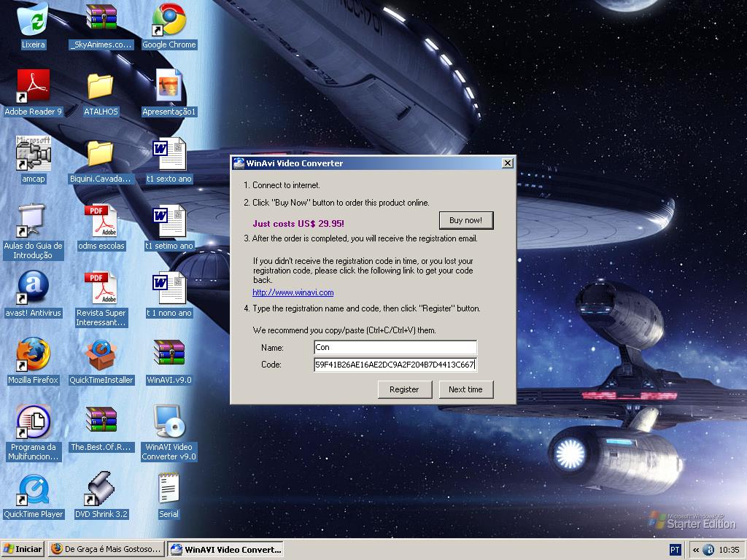Viewport: 747px width, 560px height.
Task: Open the Iniciar start menu
Action: click(x=23, y=549)
